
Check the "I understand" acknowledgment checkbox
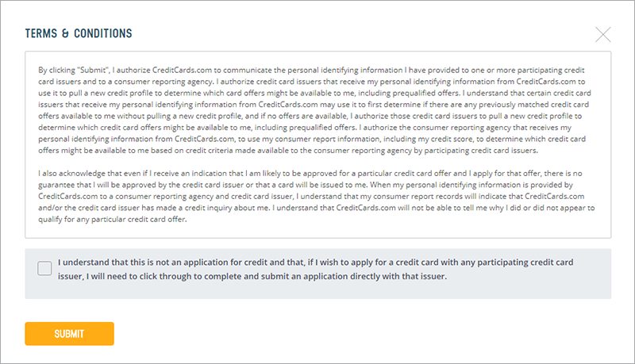(x=44, y=269)
